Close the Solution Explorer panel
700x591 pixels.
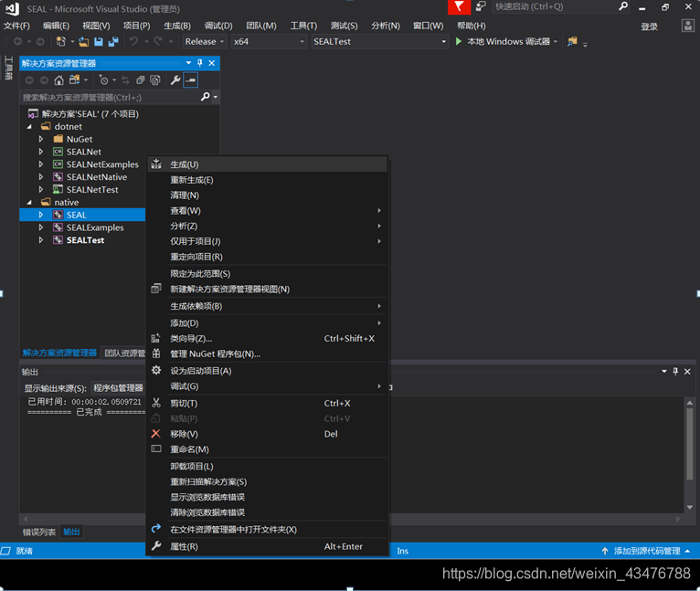212,63
